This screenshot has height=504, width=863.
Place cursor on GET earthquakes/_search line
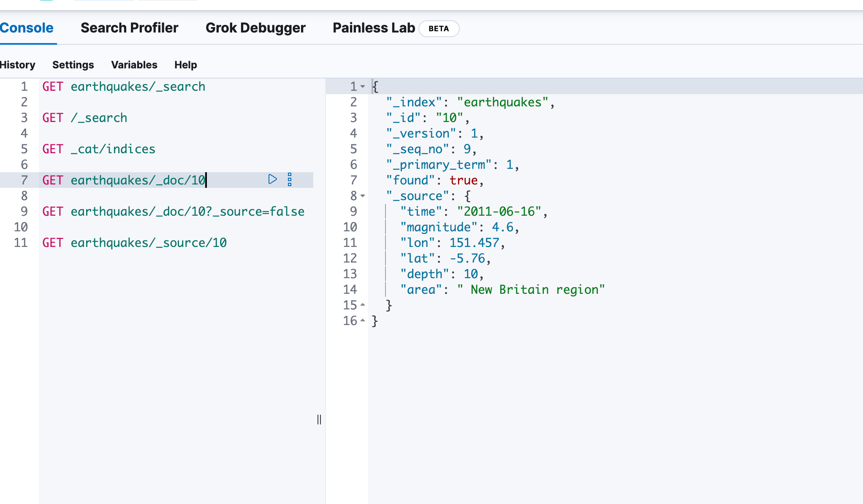click(124, 87)
